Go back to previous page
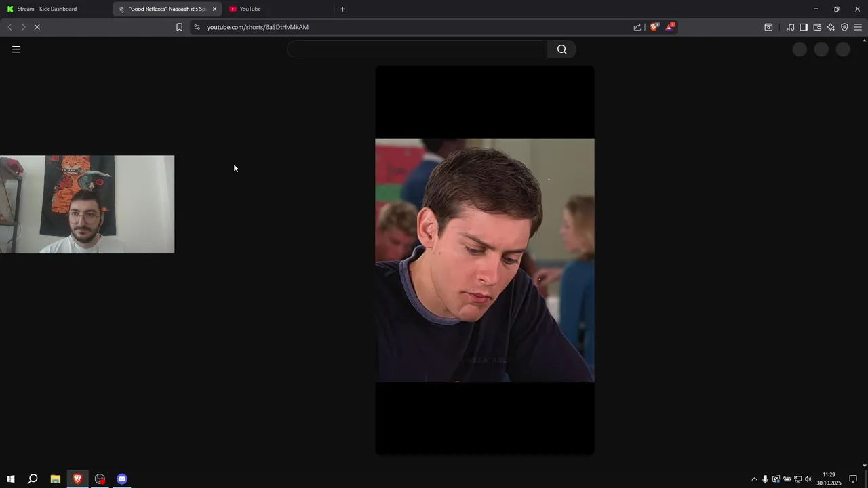Viewport: 868px width, 488px height. 9,27
